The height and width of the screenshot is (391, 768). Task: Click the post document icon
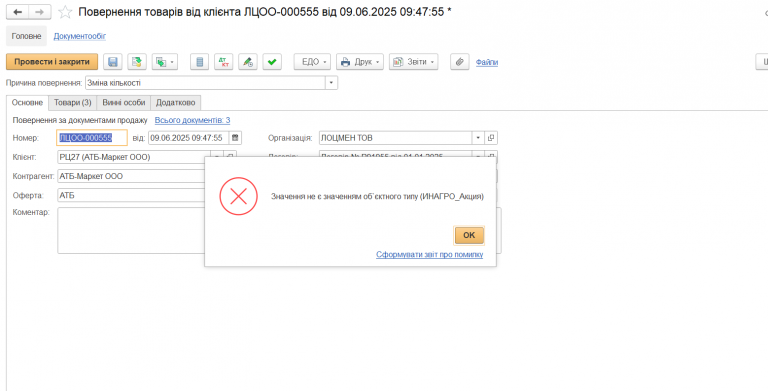click(x=137, y=62)
